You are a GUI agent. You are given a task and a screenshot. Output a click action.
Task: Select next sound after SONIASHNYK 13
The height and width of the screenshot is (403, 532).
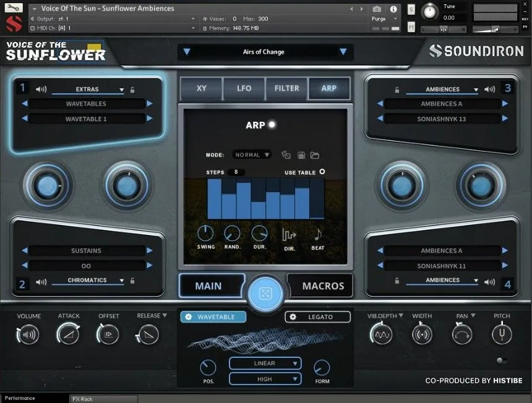[x=505, y=119]
